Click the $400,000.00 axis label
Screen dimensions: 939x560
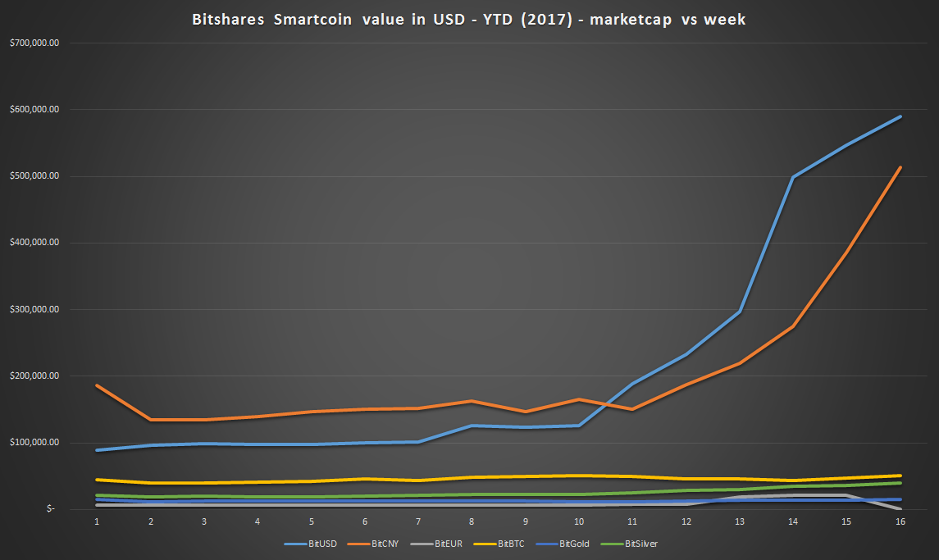pyautogui.click(x=34, y=243)
